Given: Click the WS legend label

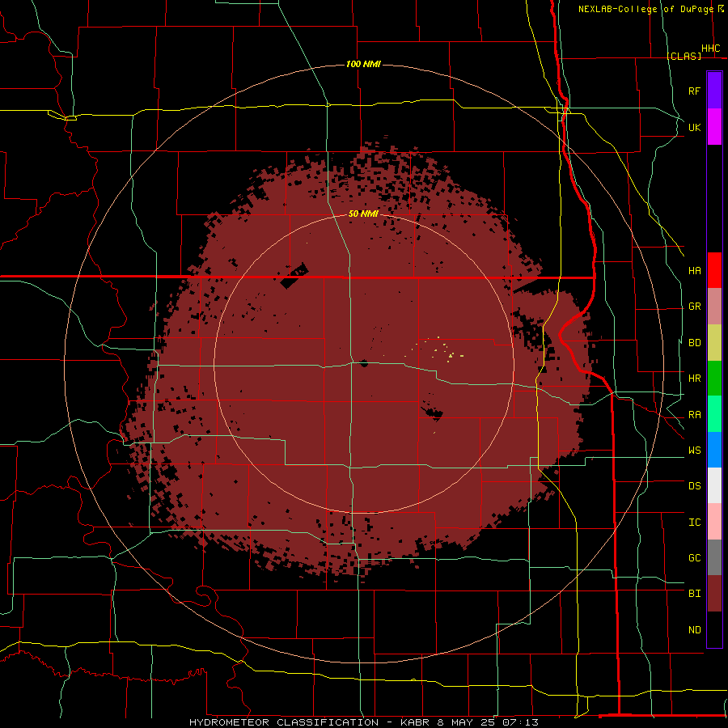Looking at the screenshot, I should (694, 451).
